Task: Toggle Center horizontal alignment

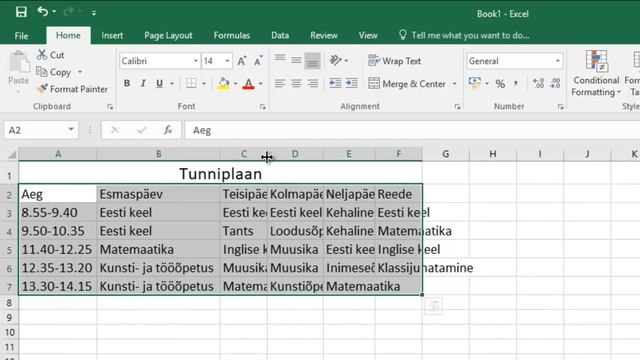Action: coord(296,83)
